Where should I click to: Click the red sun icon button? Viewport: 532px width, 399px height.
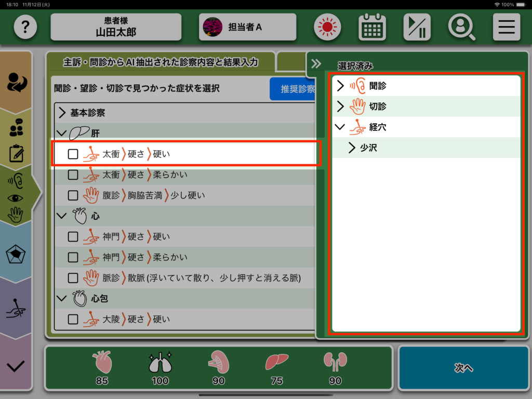[x=327, y=26]
